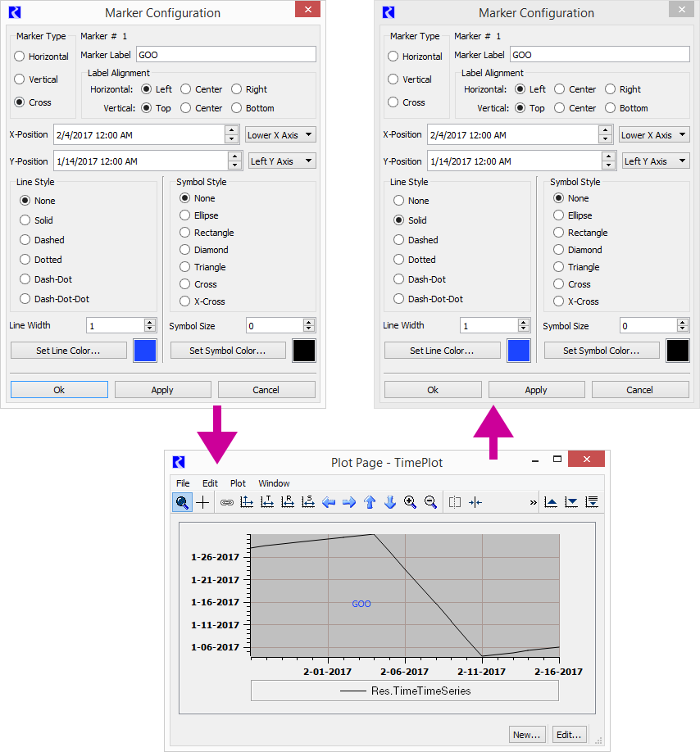Click the New... button in Plot Page

(x=527, y=735)
